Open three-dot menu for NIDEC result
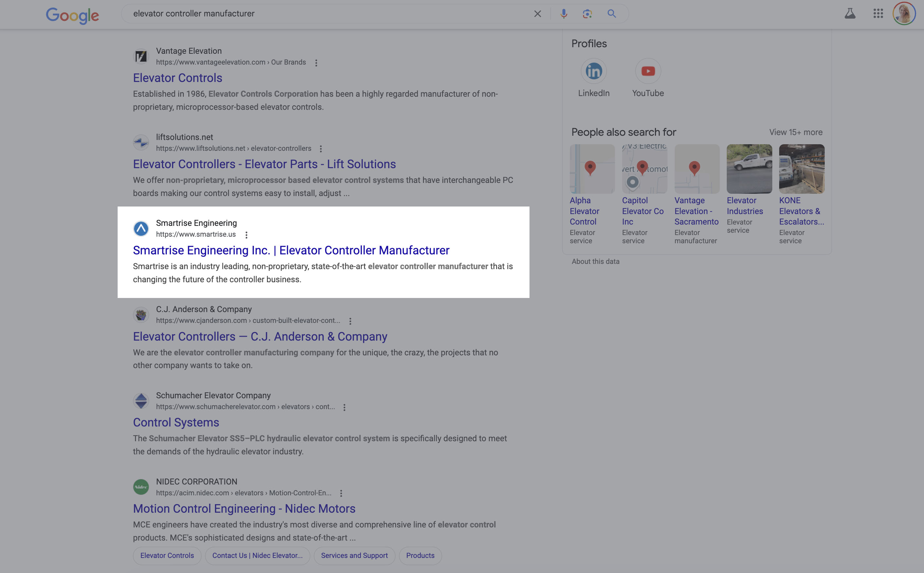 click(x=341, y=493)
